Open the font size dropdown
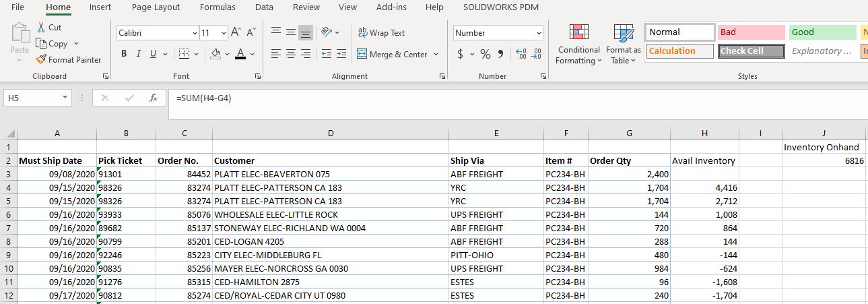The height and width of the screenshot is (304, 868). [x=224, y=32]
